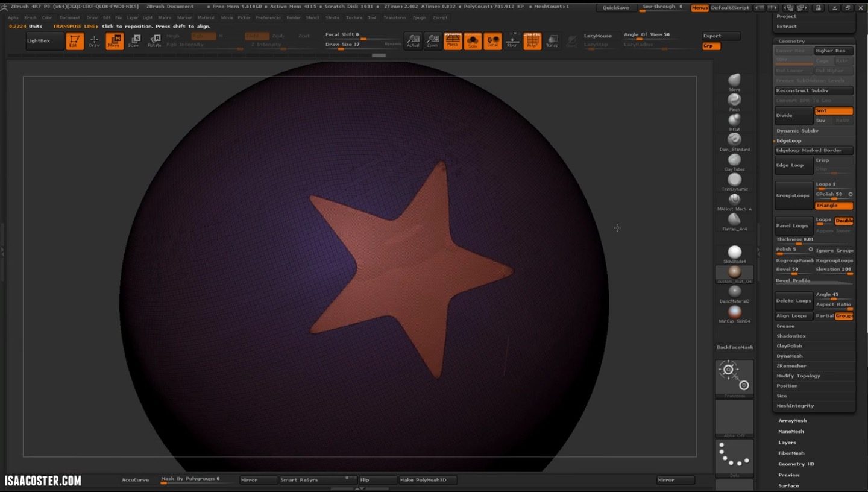Pick the Dam_Standard brush

(734, 141)
